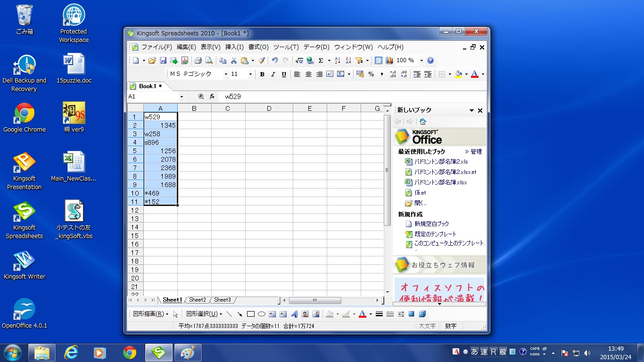Switch to the Sheet2 tab

click(198, 300)
